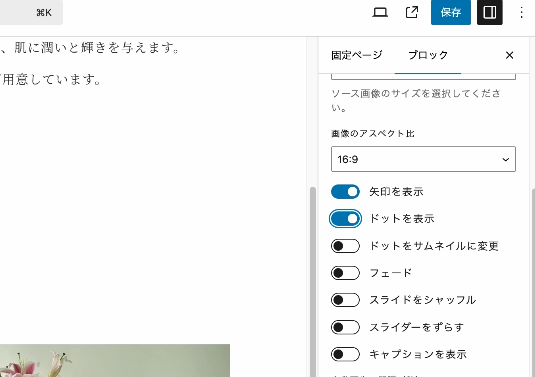Viewport: 535px width, 377px height.
Task: Close the settings sidebar with X
Action: pos(509,55)
